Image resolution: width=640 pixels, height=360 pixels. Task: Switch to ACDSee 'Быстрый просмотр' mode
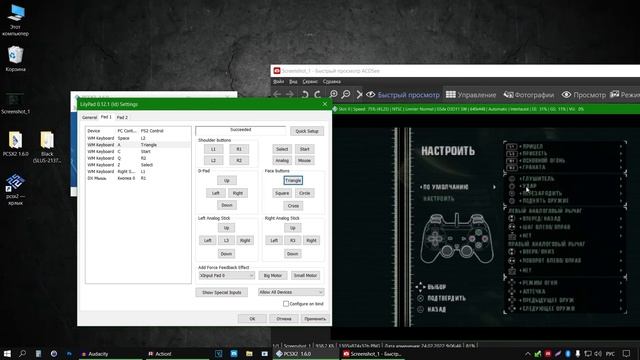402,95
